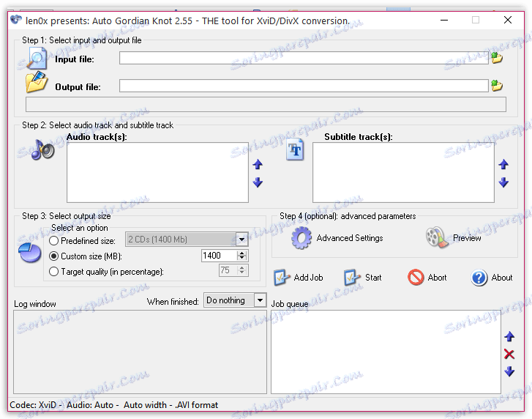Open Advanced Settings gear icon
532x419 pixels.
pos(301,238)
